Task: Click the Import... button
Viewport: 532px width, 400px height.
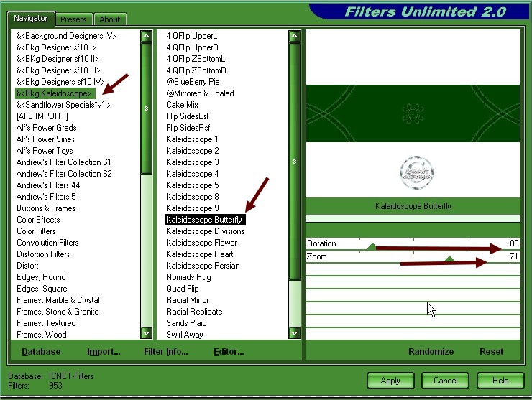Action: pos(104,352)
